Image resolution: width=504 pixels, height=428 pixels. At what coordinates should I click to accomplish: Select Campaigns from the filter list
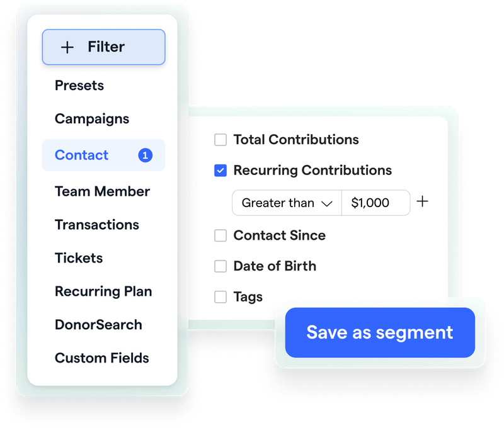pyautogui.click(x=93, y=118)
